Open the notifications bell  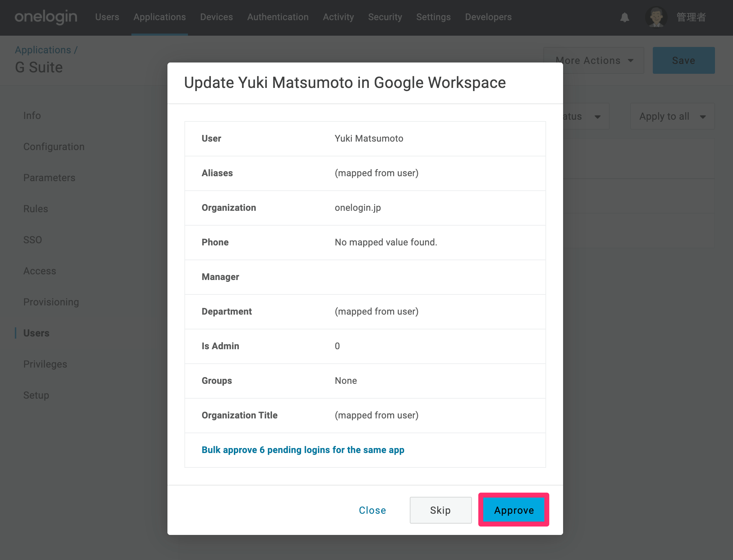pyautogui.click(x=625, y=17)
